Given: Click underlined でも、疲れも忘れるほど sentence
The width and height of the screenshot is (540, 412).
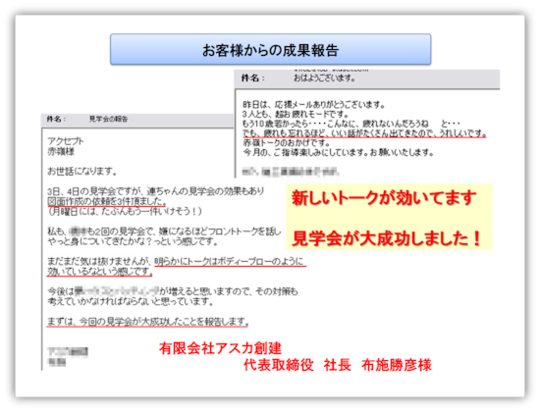Looking at the screenshot, I should click(x=364, y=133).
